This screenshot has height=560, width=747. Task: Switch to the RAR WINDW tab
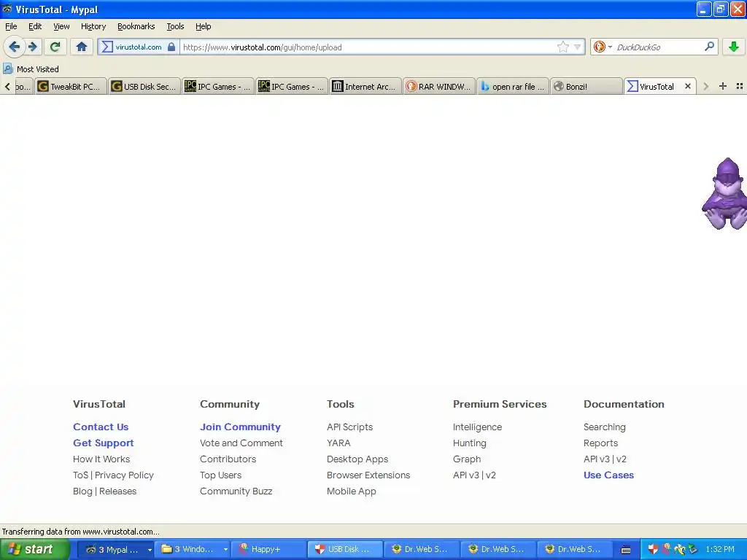440,86
